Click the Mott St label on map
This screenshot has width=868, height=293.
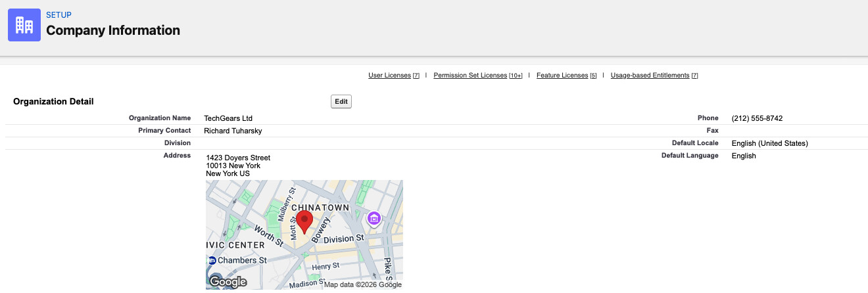pos(294,228)
